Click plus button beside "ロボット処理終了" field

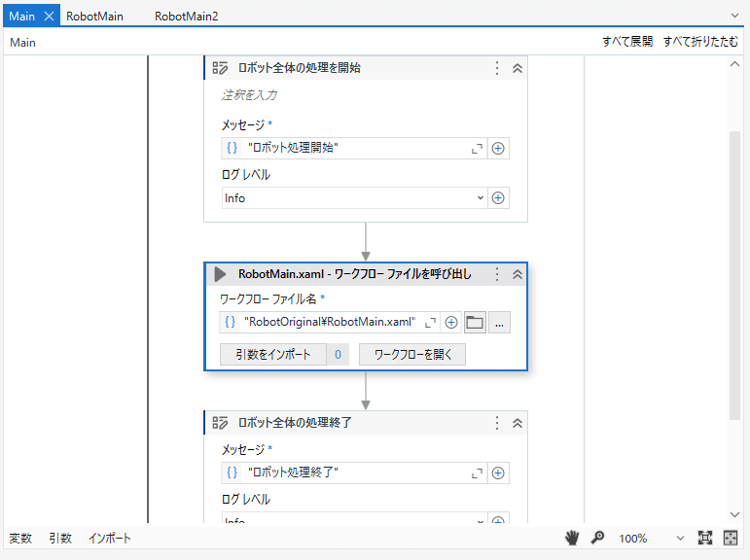pyautogui.click(x=498, y=472)
